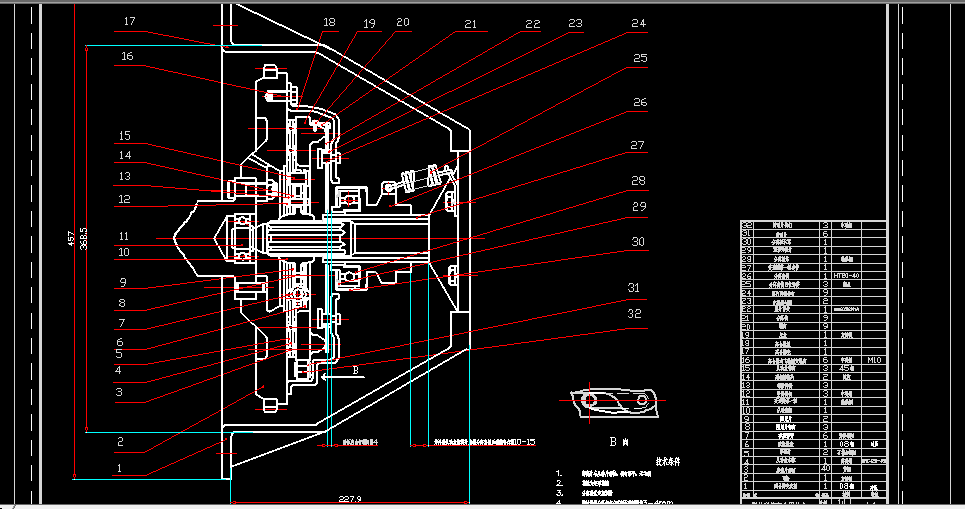Select leader callout number 27
The image size is (965, 509).
pyautogui.click(x=638, y=146)
